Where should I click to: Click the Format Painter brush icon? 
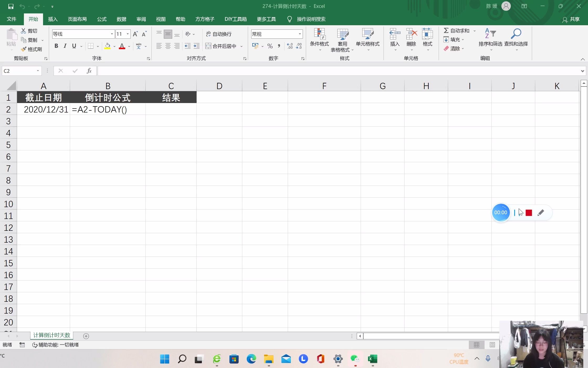24,49
